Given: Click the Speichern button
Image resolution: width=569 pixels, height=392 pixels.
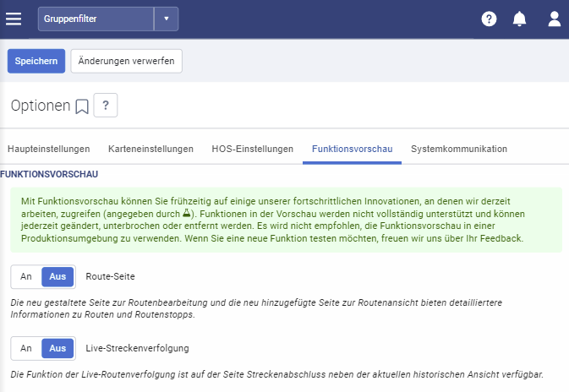Looking at the screenshot, I should click(x=36, y=61).
